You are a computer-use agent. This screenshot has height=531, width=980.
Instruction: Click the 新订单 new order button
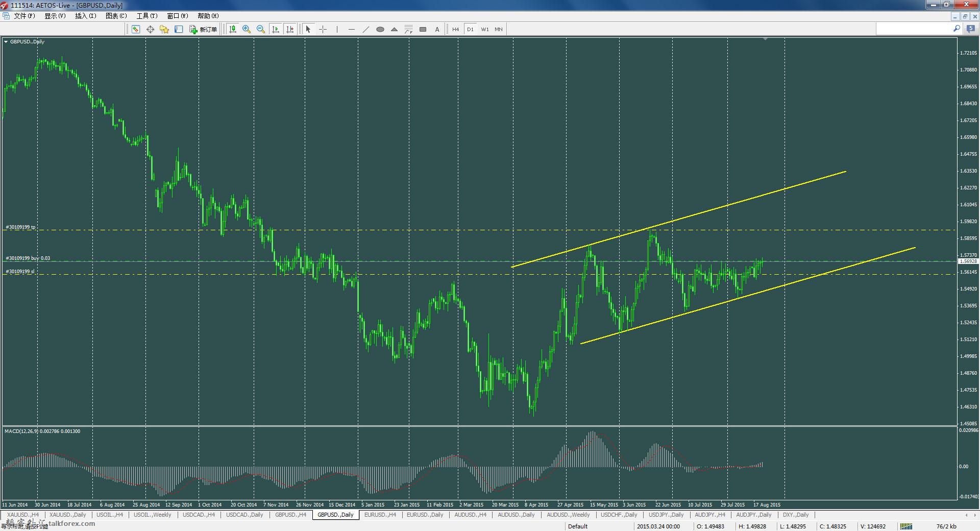coord(203,29)
